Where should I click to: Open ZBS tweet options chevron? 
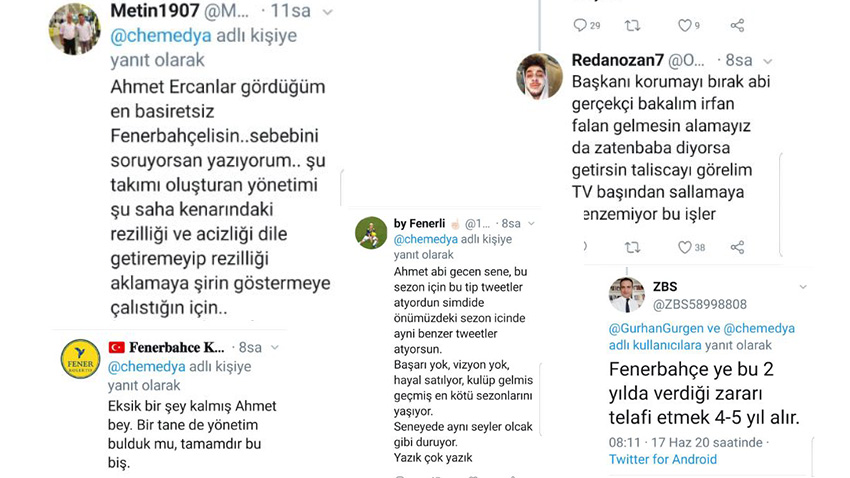tap(802, 288)
